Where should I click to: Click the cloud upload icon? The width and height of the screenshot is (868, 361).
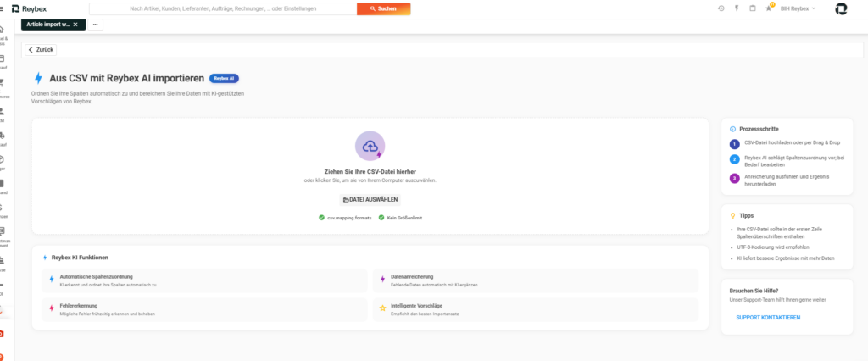(370, 146)
